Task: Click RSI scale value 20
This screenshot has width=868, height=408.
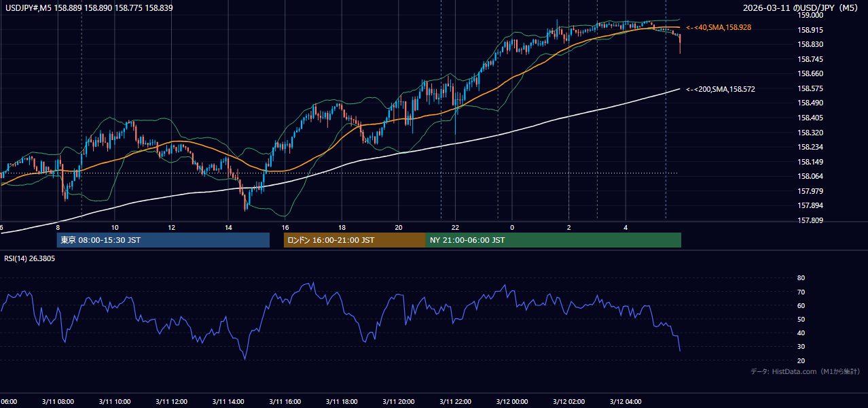Action: click(801, 360)
